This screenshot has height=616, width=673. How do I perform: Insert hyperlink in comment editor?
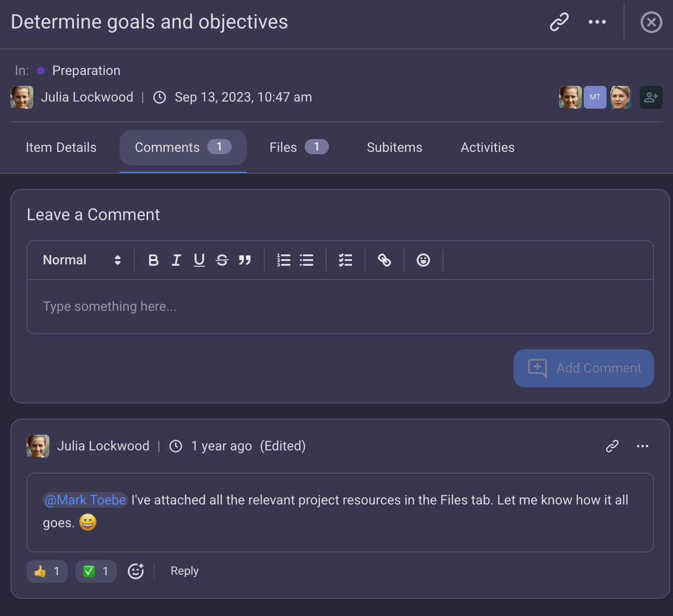click(x=384, y=260)
